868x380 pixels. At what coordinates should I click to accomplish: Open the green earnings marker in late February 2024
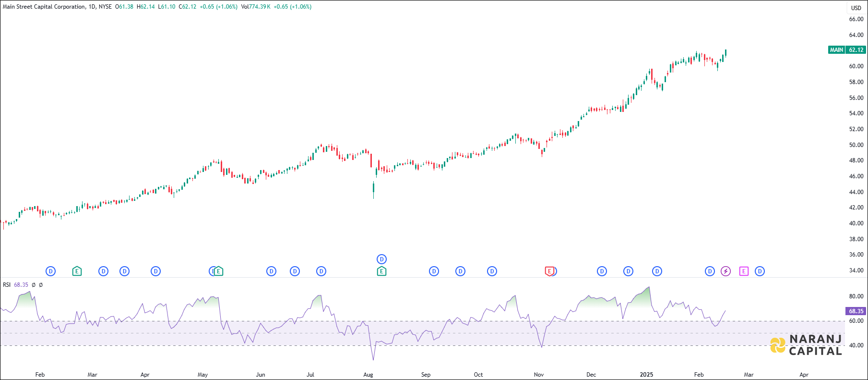[77, 271]
